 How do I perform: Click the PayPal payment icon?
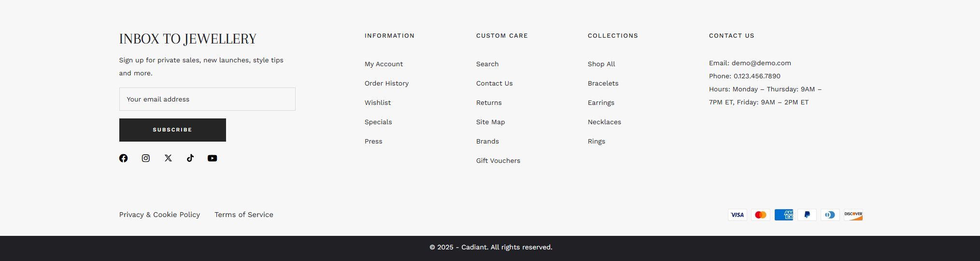point(807,215)
